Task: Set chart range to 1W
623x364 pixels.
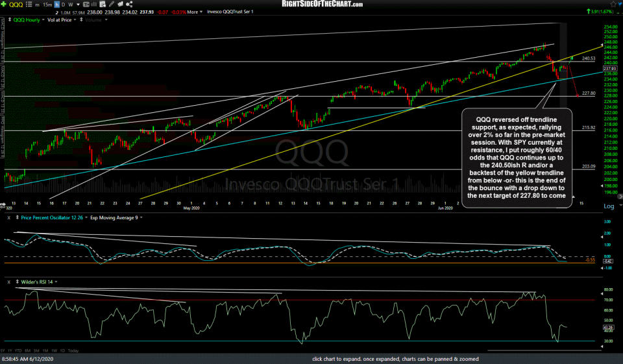Action: 55,351
